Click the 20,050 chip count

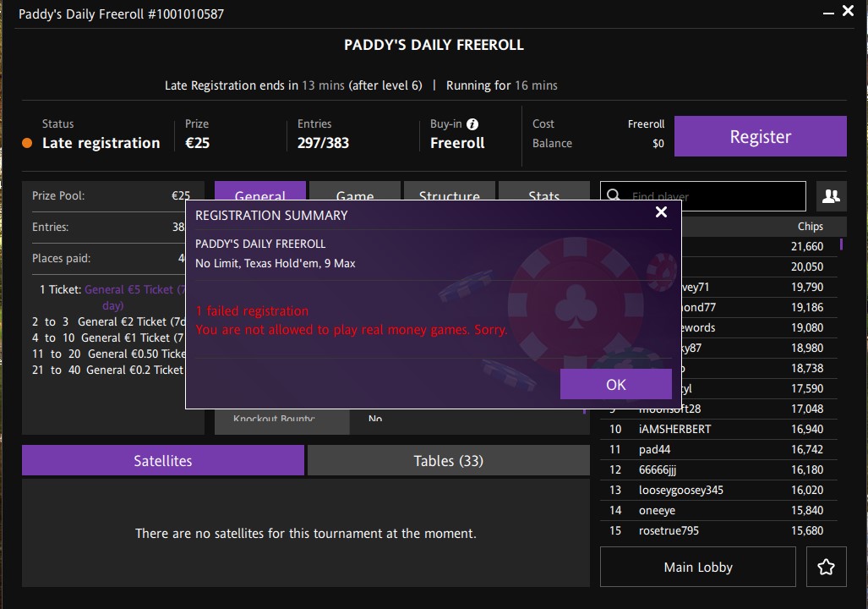point(806,266)
